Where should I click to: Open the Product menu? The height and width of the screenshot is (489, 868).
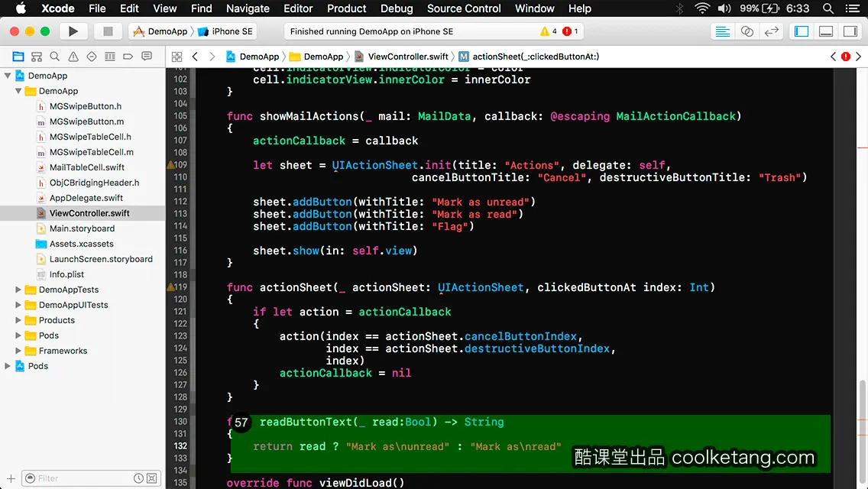tap(347, 8)
